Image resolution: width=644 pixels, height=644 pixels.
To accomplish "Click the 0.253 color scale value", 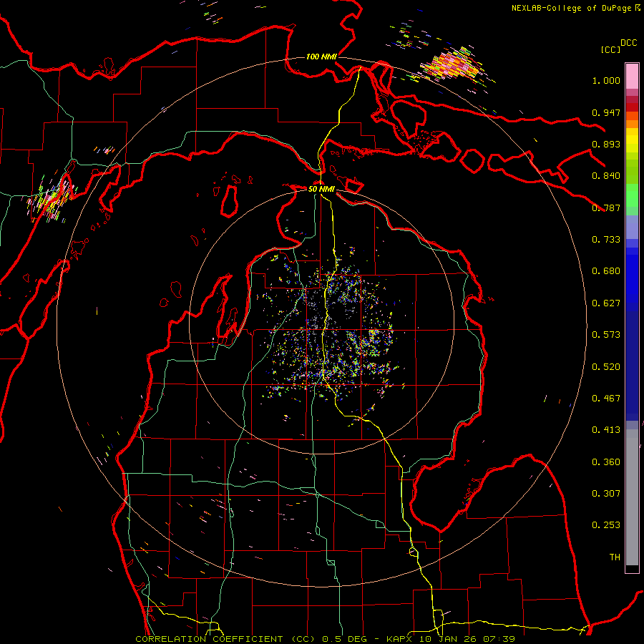I will [606, 525].
